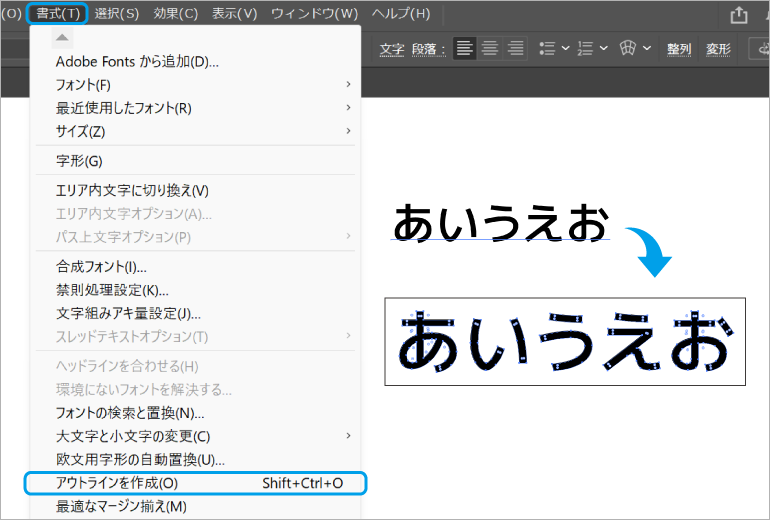
Task: Open the 効果(C) menu
Action: pyautogui.click(x=175, y=13)
